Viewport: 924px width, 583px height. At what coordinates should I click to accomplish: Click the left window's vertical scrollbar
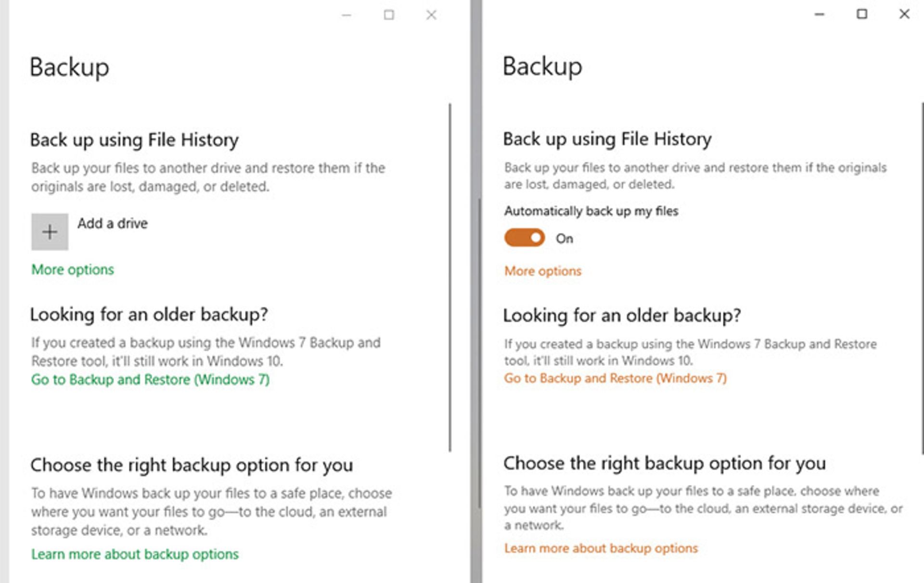(450, 277)
